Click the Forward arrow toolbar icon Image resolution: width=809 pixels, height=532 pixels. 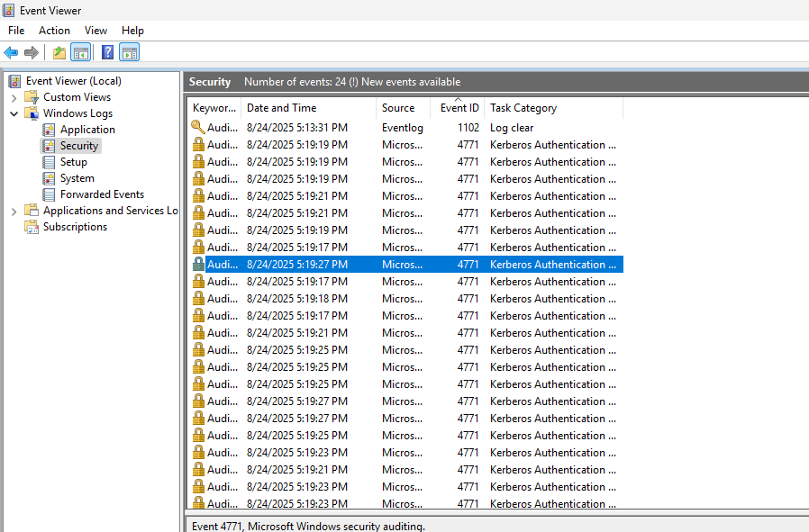32,52
